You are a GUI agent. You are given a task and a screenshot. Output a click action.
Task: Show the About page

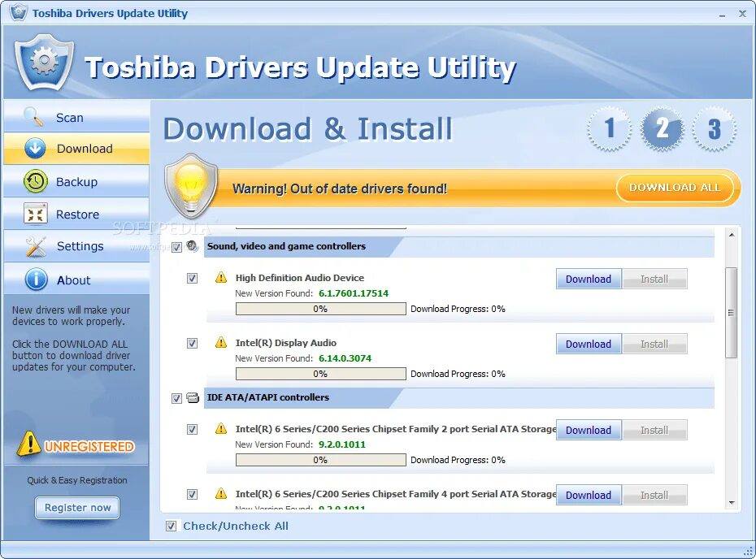coord(76,279)
